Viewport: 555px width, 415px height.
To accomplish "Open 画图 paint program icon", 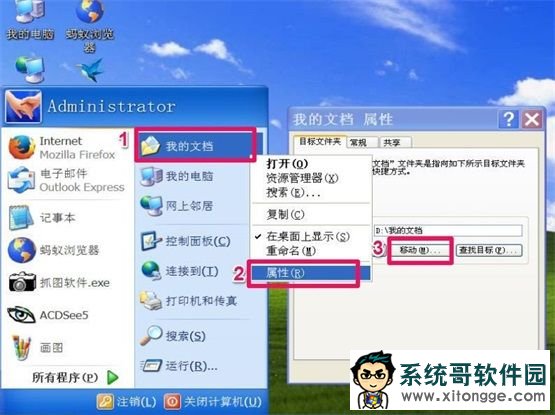I will click(x=21, y=347).
